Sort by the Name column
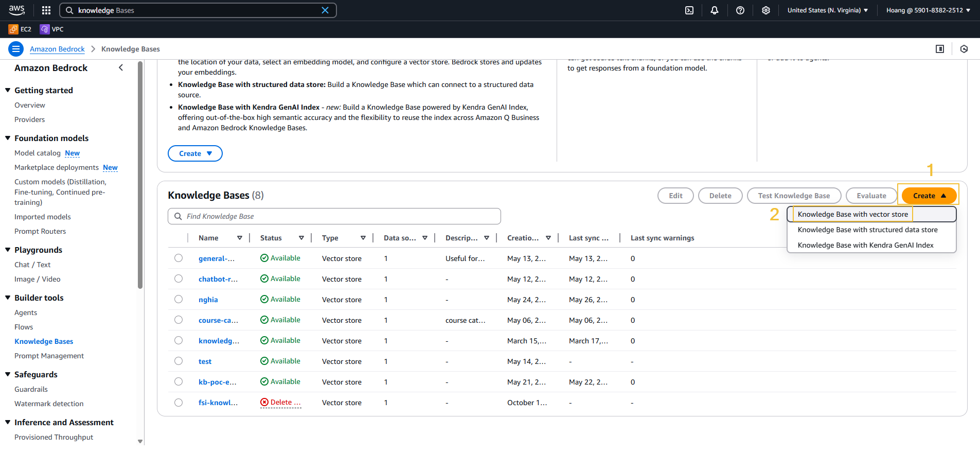This screenshot has height=453, width=980. pos(240,238)
